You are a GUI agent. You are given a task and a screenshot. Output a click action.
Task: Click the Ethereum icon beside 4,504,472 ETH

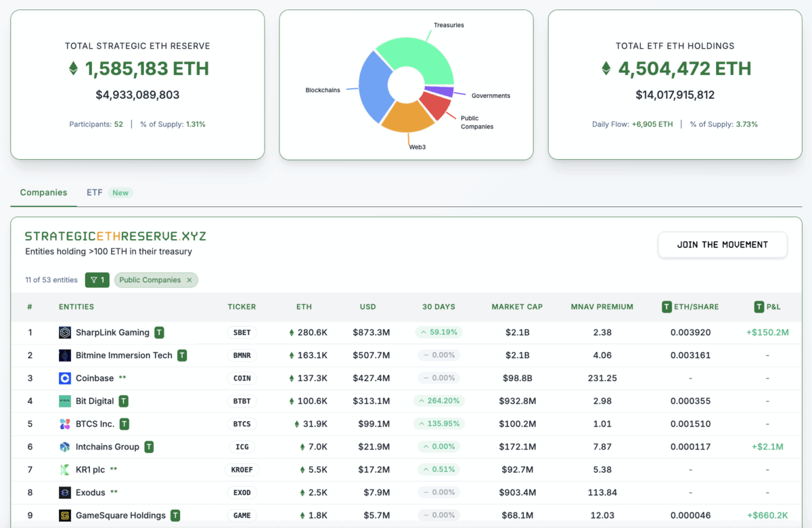[606, 68]
